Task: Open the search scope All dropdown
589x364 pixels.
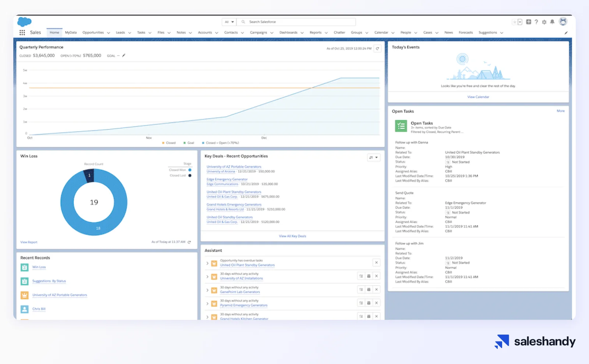Action: click(x=229, y=22)
